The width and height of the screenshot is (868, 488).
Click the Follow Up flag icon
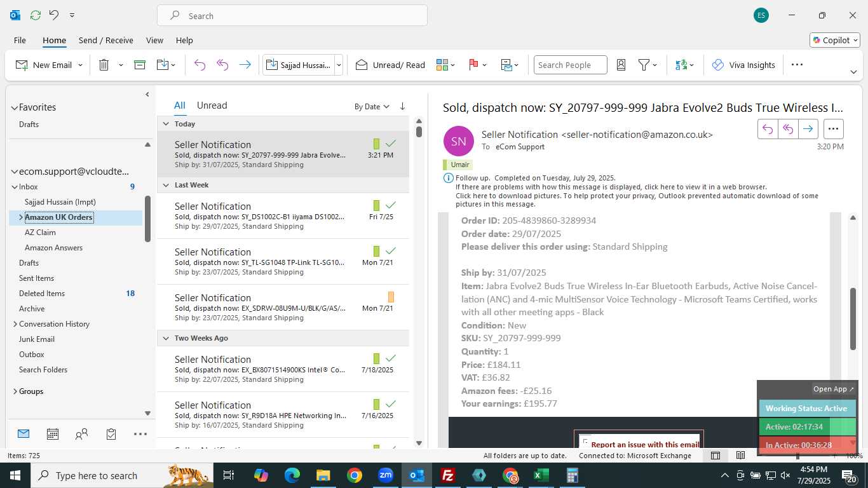pos(473,65)
